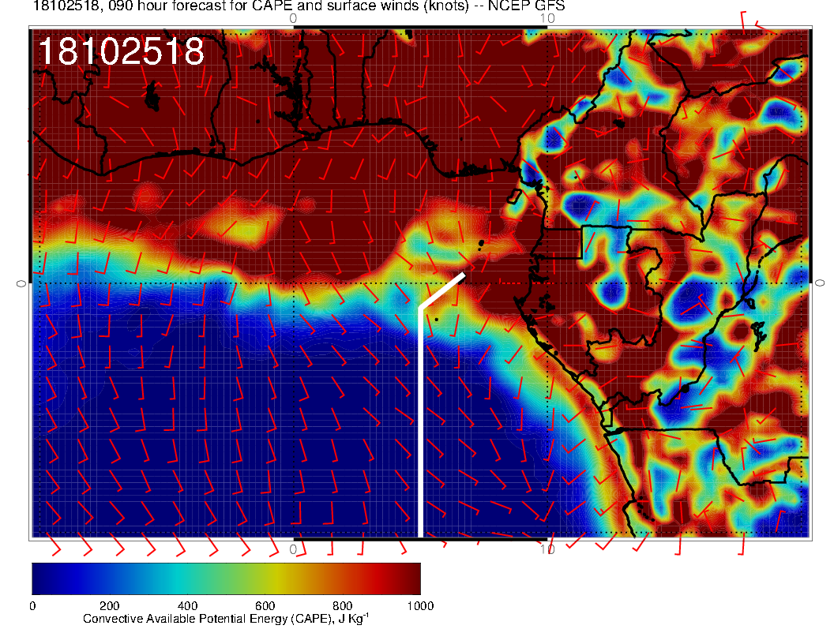
Task: Pick the dark red end of the CAPE colorbar
Action: 411,578
